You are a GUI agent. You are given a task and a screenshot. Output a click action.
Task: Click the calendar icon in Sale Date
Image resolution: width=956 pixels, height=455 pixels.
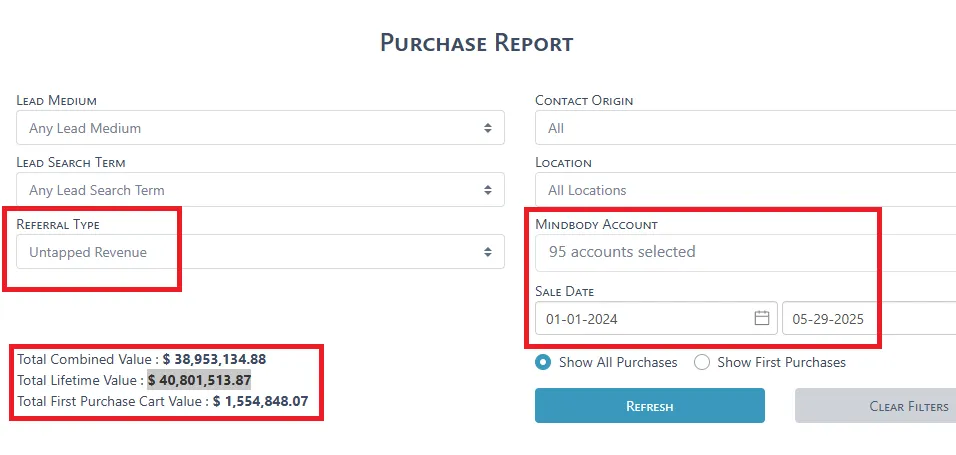762,318
